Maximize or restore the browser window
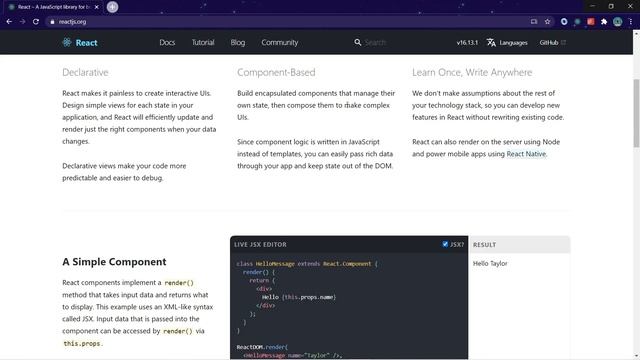The width and height of the screenshot is (640, 360). tap(611, 6)
